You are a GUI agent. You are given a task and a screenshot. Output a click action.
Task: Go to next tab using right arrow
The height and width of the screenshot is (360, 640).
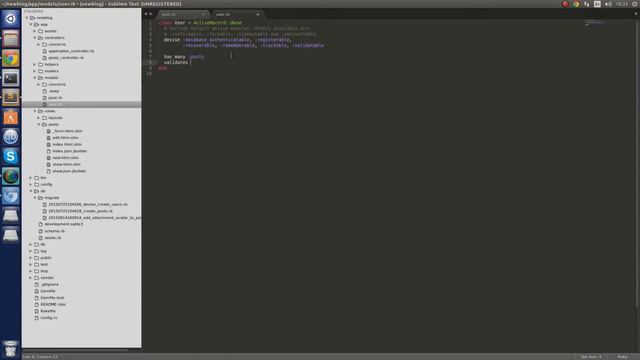click(x=151, y=14)
